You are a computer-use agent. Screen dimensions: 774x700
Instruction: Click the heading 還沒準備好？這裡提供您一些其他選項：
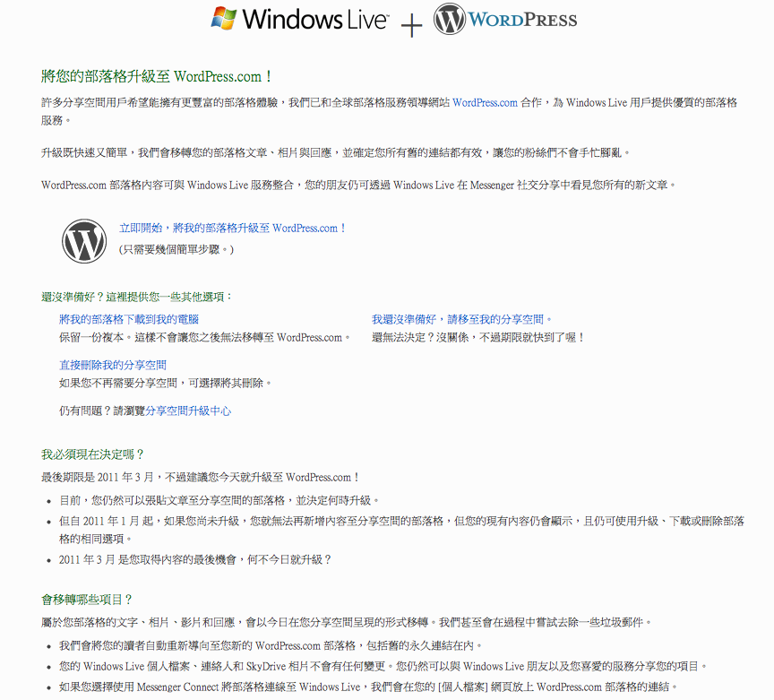(137, 297)
